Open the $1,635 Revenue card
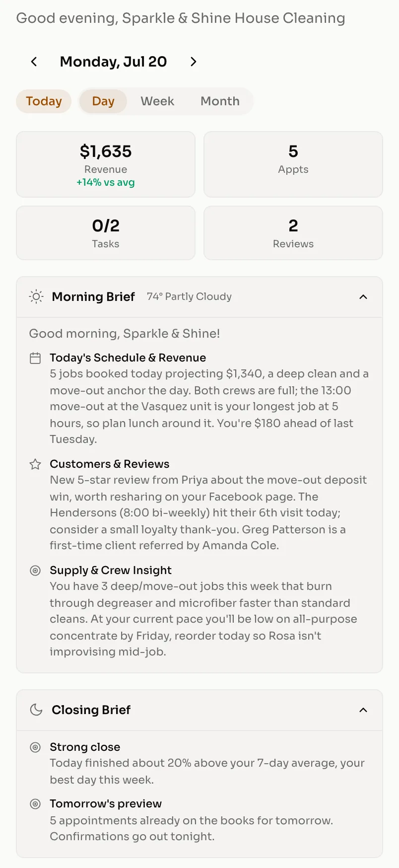The width and height of the screenshot is (399, 868). [x=106, y=164]
